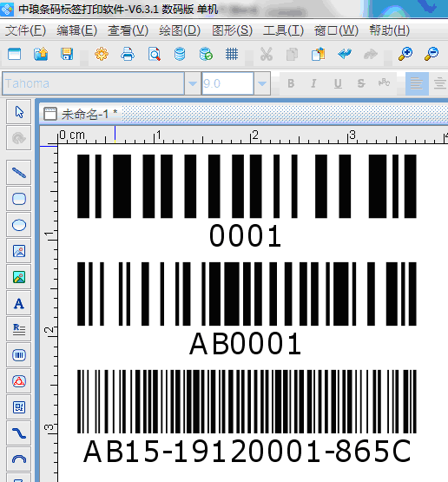Set center text alignment
448x482 pixels.
click(x=440, y=83)
